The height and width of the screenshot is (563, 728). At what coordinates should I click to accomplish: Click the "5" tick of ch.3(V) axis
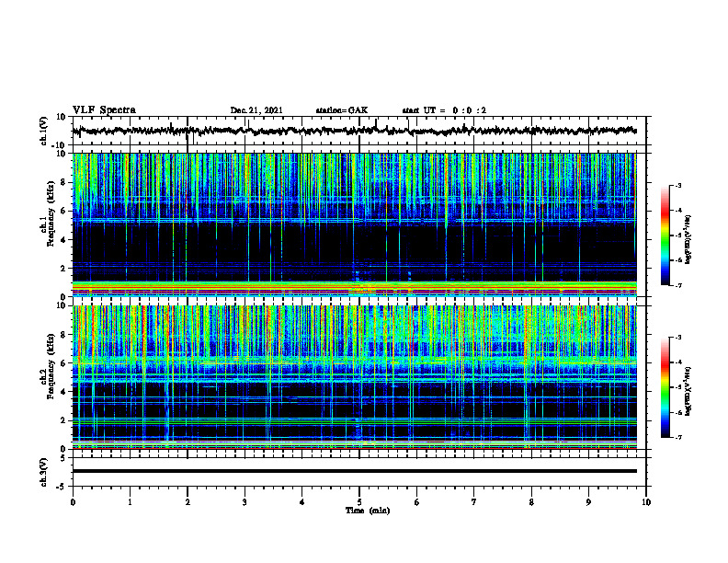pos(63,458)
